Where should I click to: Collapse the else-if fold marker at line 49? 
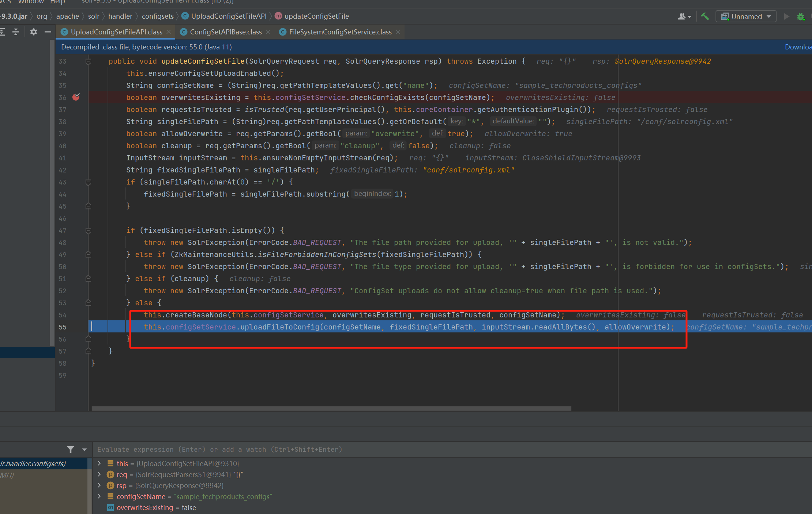[88, 254]
